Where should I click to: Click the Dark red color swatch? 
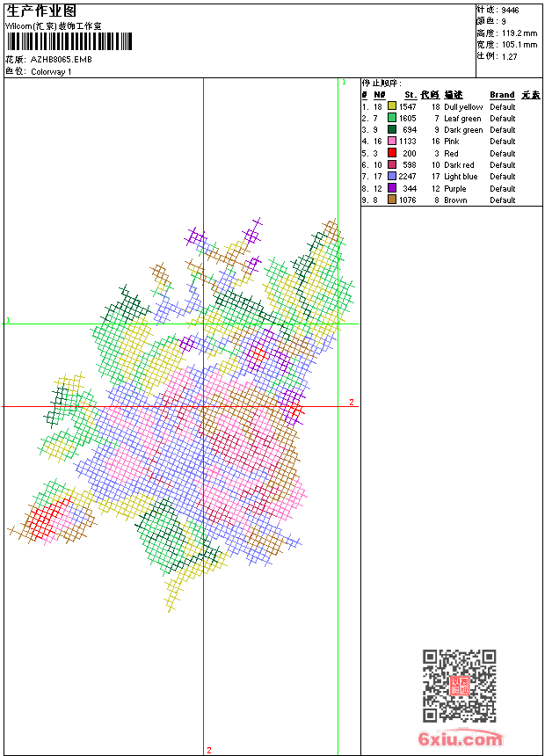click(x=392, y=164)
